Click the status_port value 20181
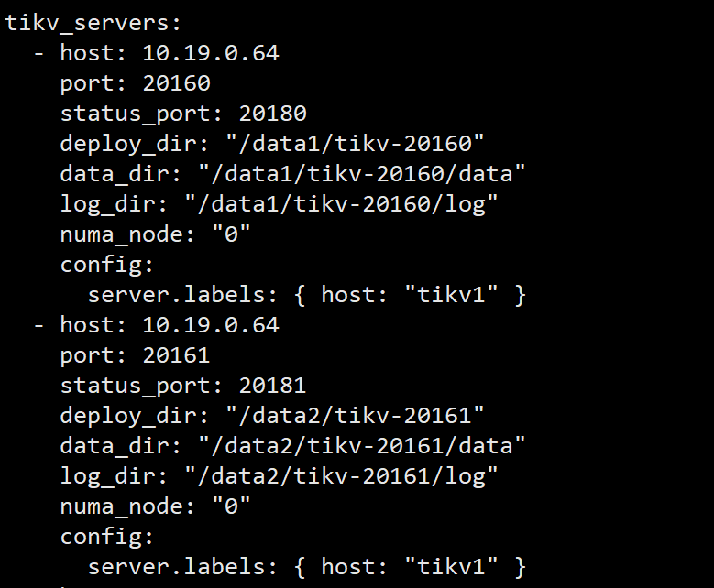Image resolution: width=714 pixels, height=588 pixels. [x=273, y=386]
